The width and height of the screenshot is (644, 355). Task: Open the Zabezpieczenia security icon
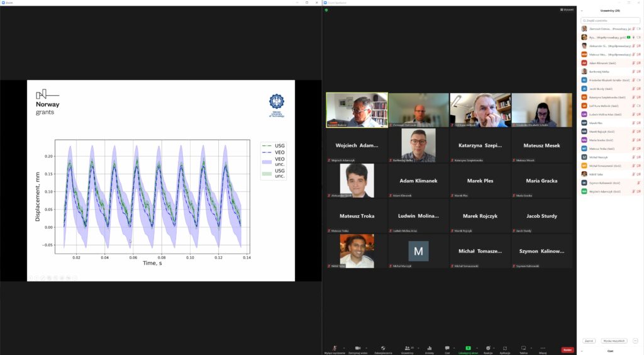tap(383, 347)
